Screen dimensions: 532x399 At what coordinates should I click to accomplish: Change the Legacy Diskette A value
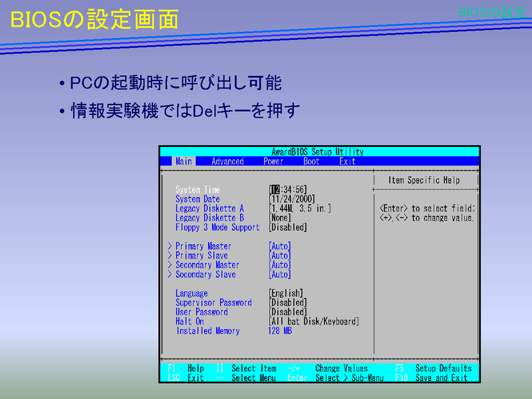click(x=299, y=209)
